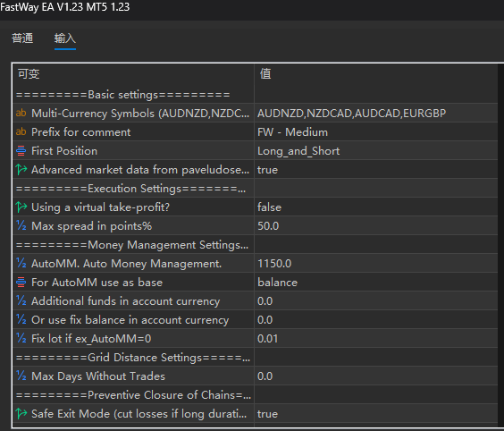The height and width of the screenshot is (431, 504).
Task: Click the bool icon beside Safe Exit Mode
Action: pyautogui.click(x=21, y=413)
